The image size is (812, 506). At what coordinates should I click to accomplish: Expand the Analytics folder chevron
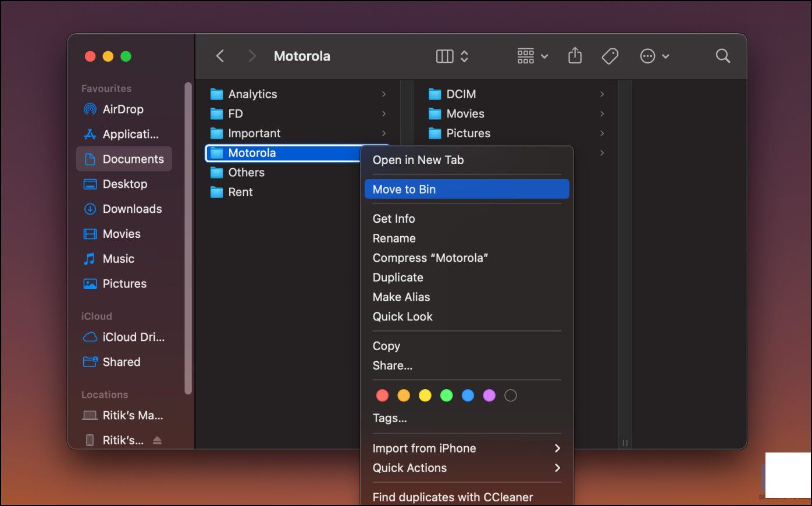coord(383,94)
